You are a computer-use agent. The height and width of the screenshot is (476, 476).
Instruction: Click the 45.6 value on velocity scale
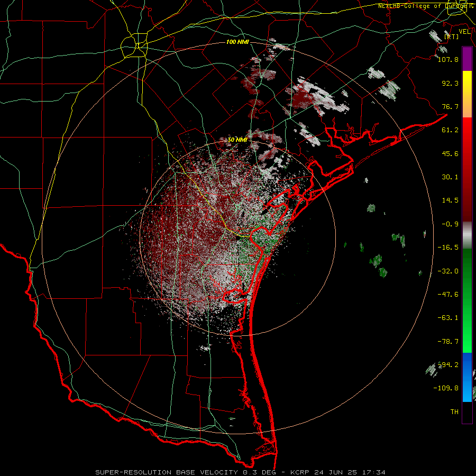click(x=450, y=153)
